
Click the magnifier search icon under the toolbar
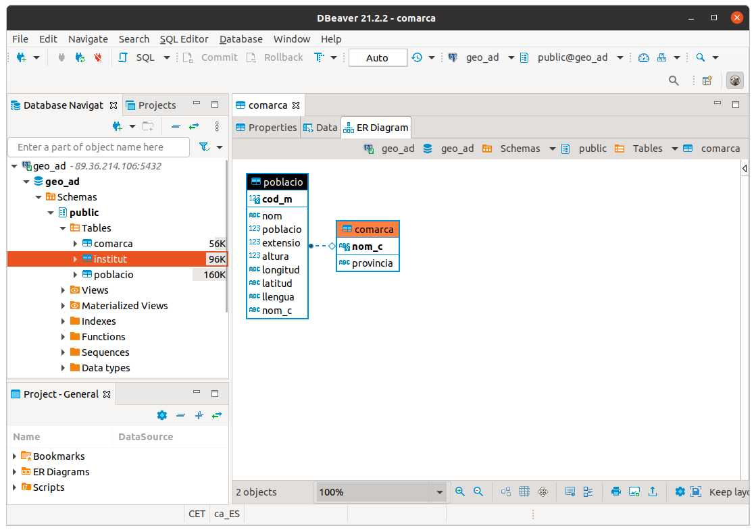(674, 80)
